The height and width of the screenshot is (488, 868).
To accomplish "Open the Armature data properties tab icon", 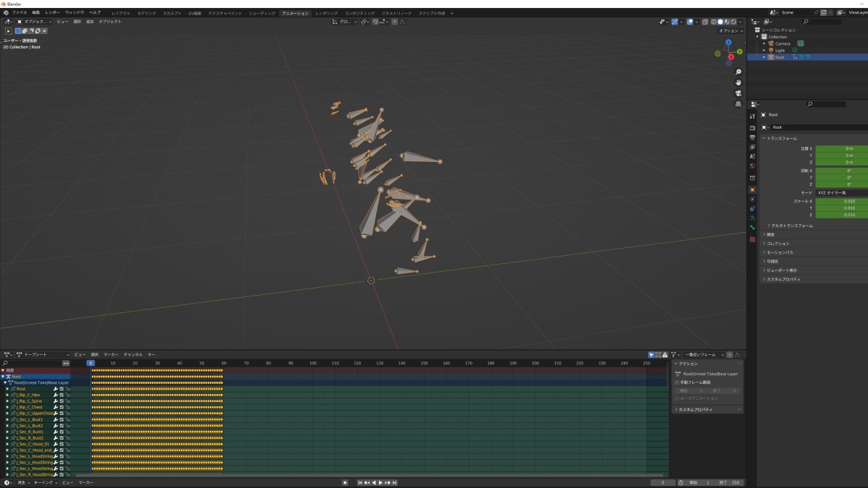I will pyautogui.click(x=752, y=218).
